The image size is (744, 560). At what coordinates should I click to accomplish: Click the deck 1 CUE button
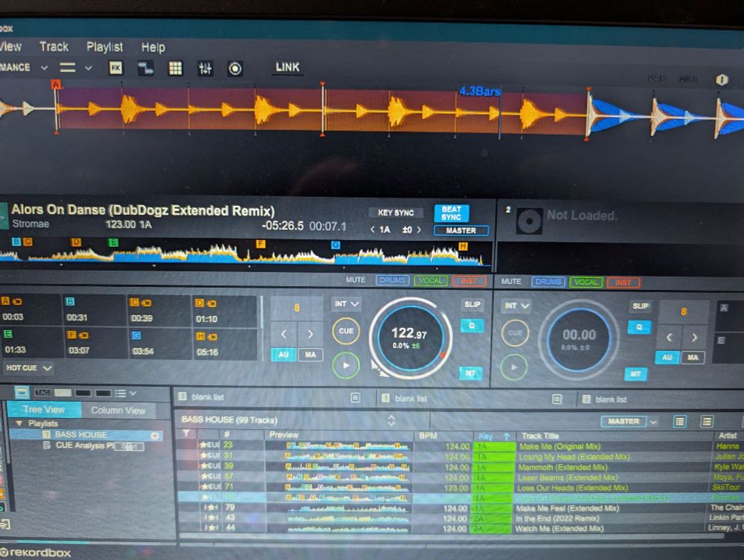click(346, 331)
